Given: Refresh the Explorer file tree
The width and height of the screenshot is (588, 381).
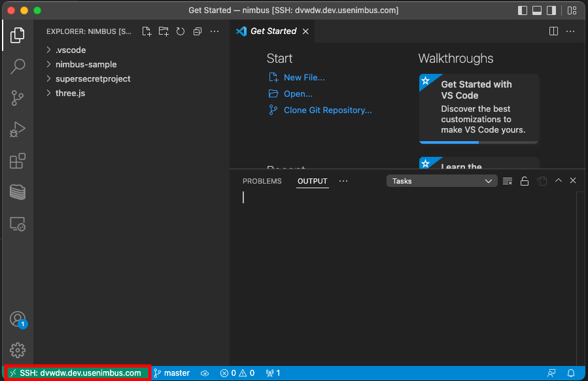Looking at the screenshot, I should click(x=181, y=31).
